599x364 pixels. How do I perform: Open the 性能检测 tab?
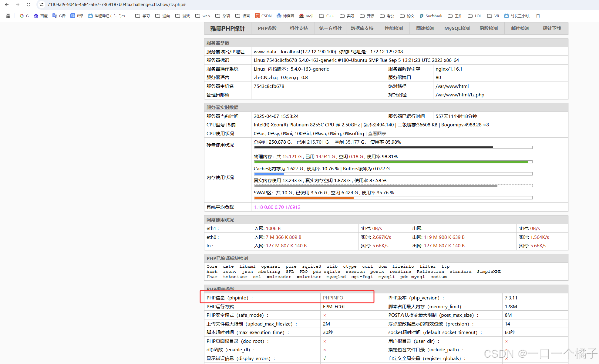pyautogui.click(x=394, y=28)
